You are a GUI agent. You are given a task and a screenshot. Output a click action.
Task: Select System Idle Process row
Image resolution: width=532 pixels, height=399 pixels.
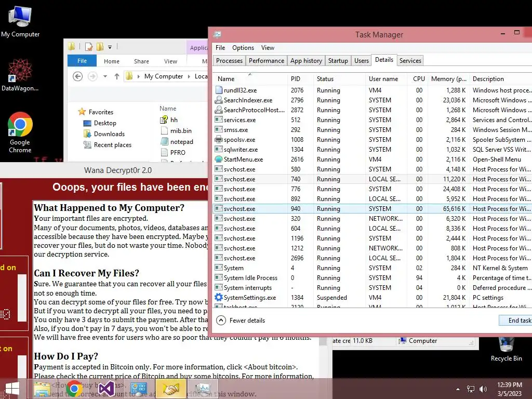click(373, 278)
